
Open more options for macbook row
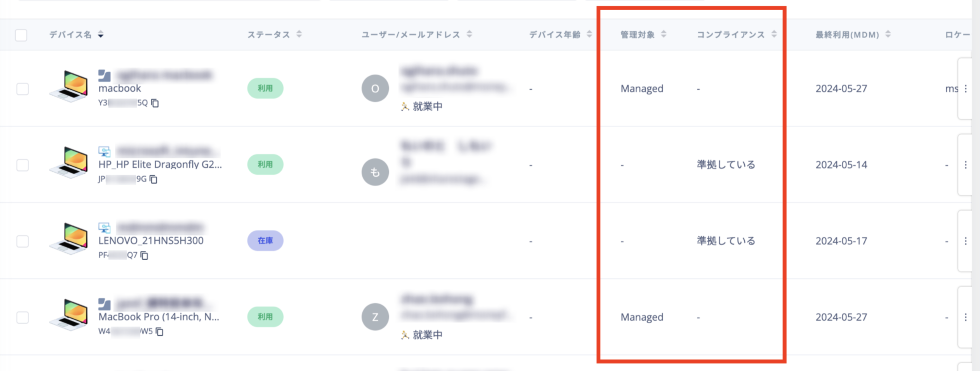pos(965,89)
